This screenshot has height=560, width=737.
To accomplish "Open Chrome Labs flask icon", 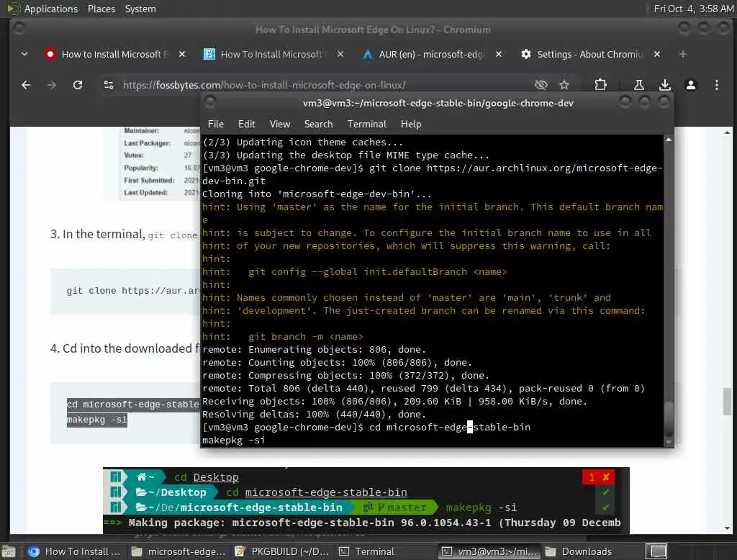I will pyautogui.click(x=639, y=85).
